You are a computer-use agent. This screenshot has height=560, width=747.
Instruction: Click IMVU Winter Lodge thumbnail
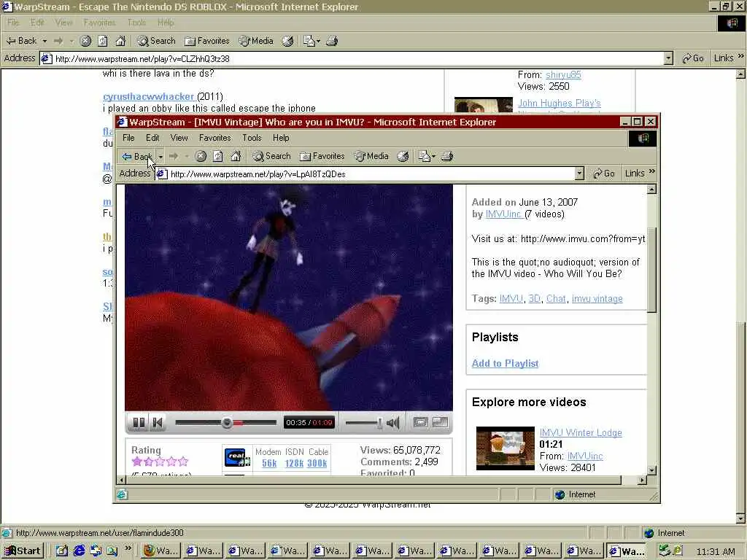point(505,448)
